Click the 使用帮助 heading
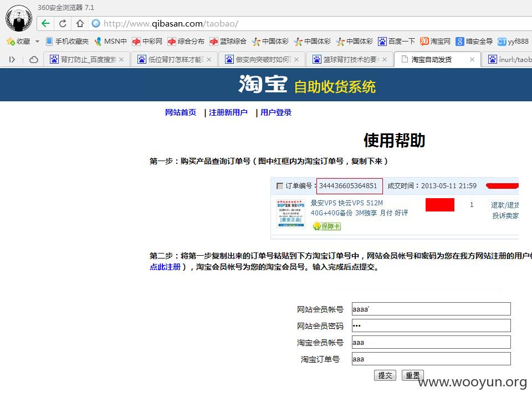The image size is (532, 398). 394,141
